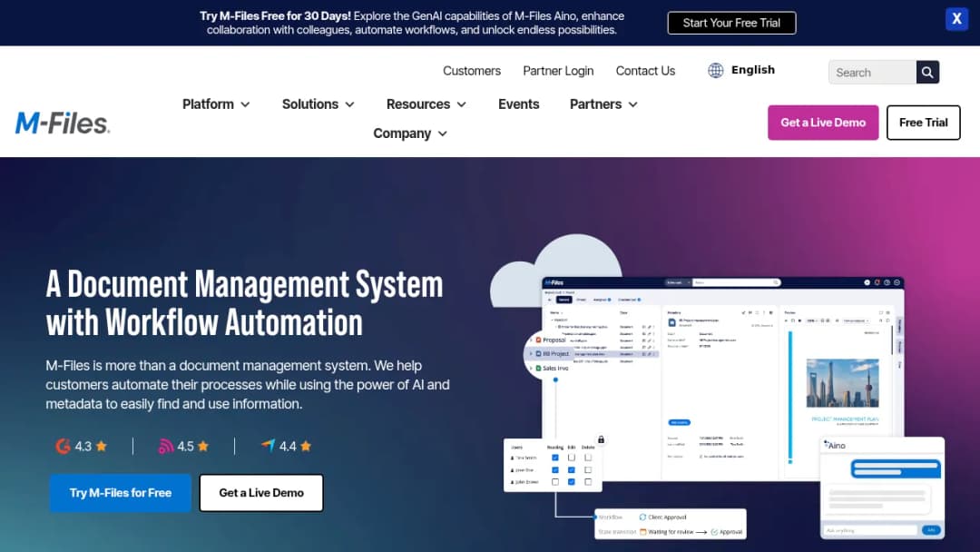The height and width of the screenshot is (552, 980).
Task: Click the pink review icon next to 4.5
Action: 166,446
